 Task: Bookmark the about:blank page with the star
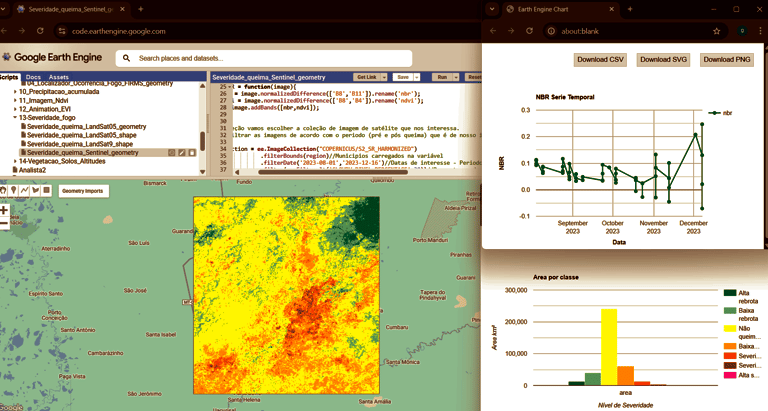tap(717, 31)
